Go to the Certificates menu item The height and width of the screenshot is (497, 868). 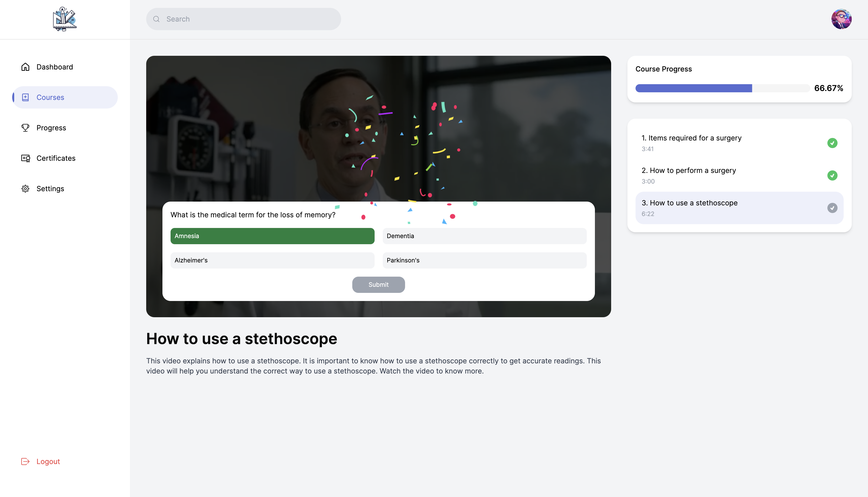[x=56, y=158]
